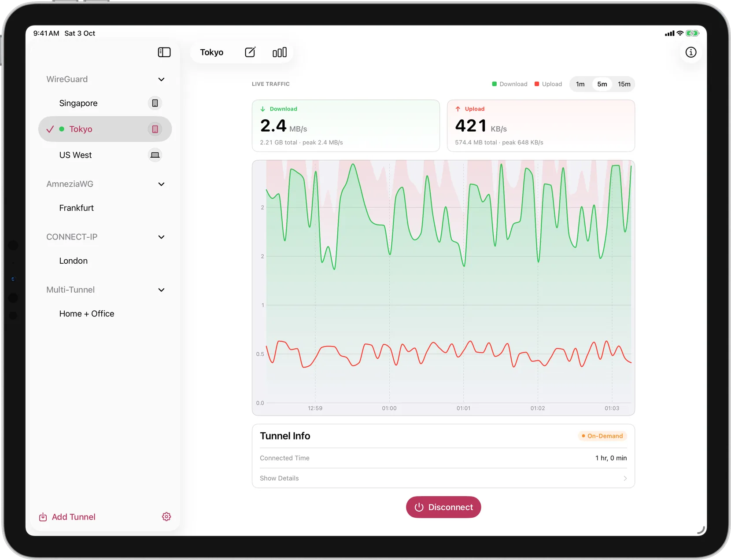Expand Show Details row chevron

625,478
